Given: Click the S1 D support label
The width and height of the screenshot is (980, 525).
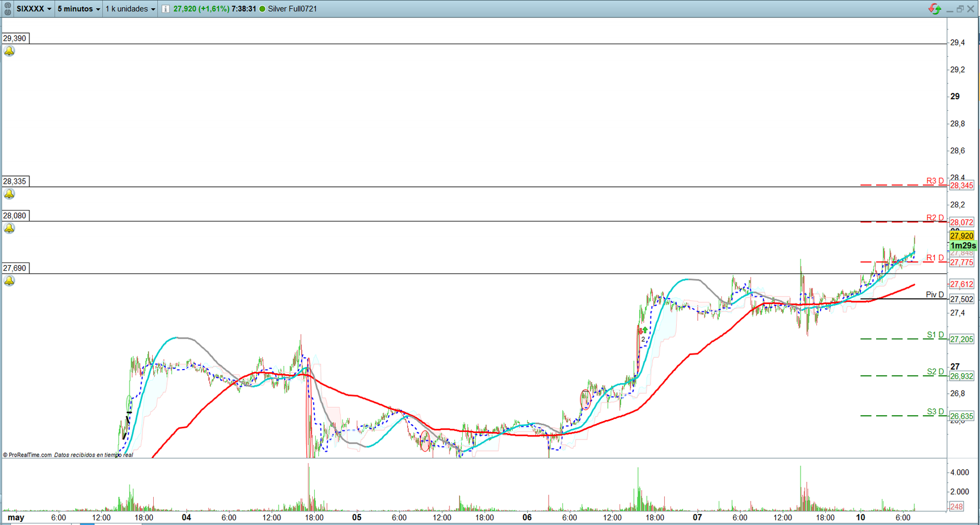Looking at the screenshot, I should click(x=935, y=334).
